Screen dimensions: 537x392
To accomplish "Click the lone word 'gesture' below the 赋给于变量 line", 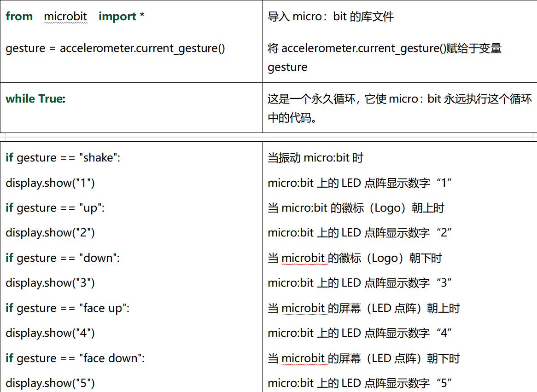I will click(287, 67).
